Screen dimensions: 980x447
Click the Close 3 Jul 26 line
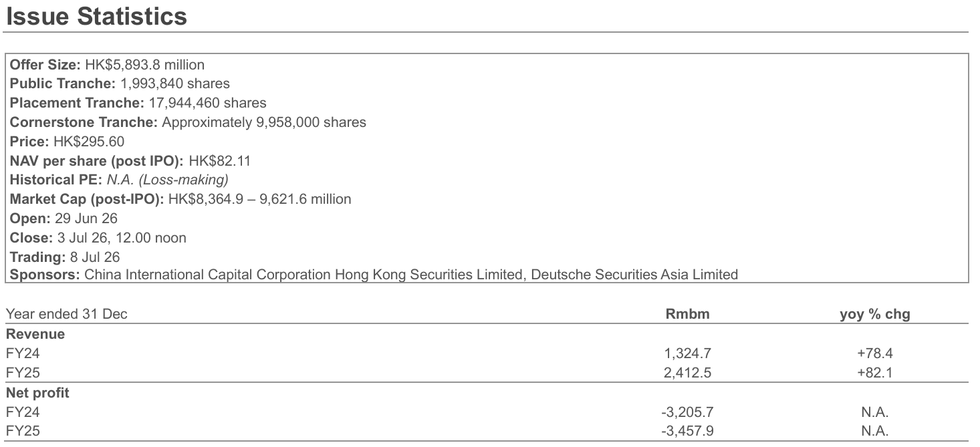(98, 237)
